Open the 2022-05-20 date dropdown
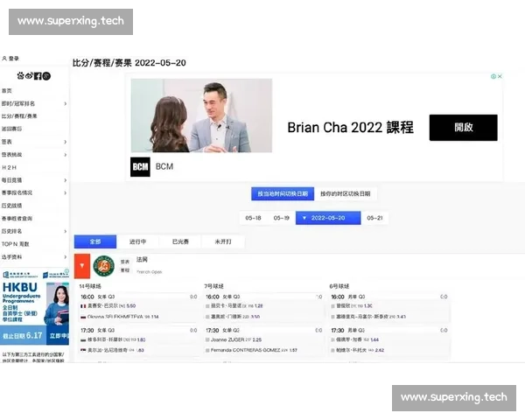 (328, 218)
